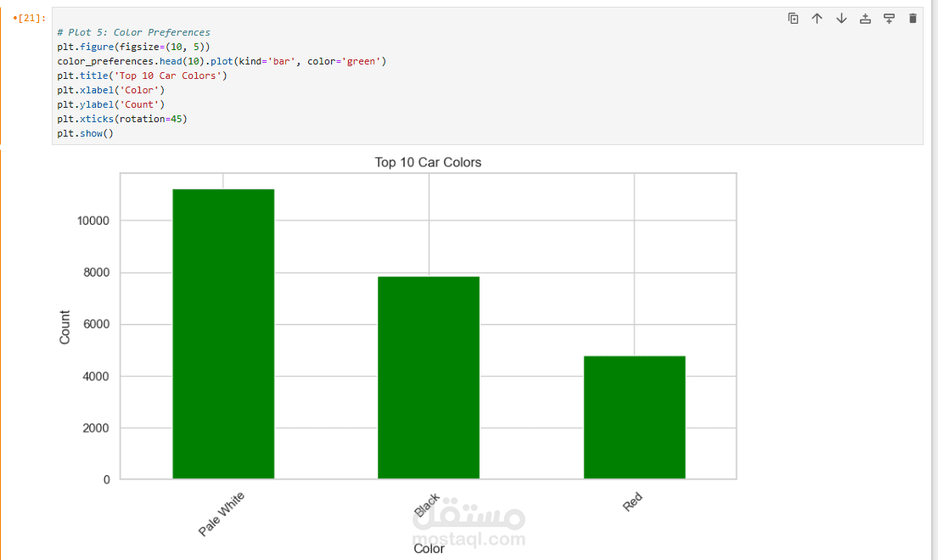Click the plt.show() code line
938x560 pixels.
pyautogui.click(x=85, y=133)
